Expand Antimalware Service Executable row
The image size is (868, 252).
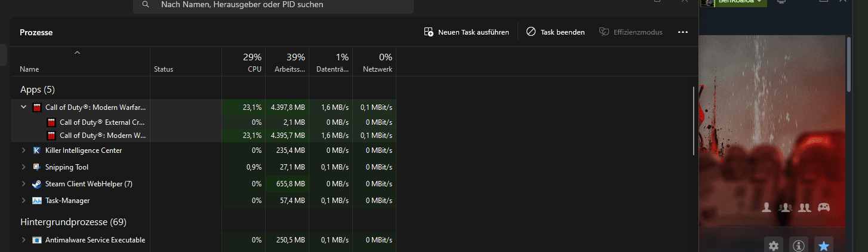pos(24,240)
